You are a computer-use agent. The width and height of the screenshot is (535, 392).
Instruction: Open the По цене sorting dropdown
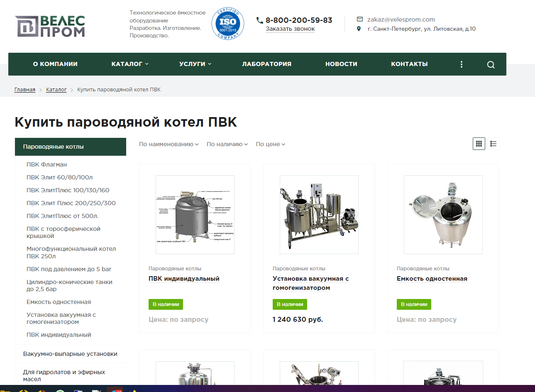270,144
